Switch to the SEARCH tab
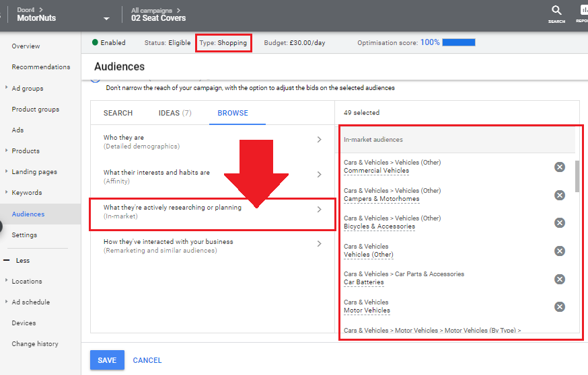Image resolution: width=588 pixels, height=375 pixels. coord(118,113)
